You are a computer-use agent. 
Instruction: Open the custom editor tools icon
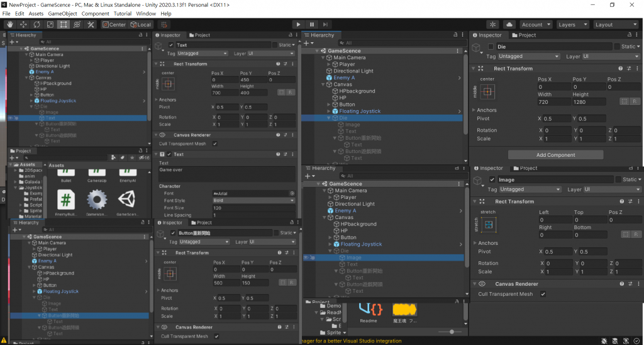(91, 25)
